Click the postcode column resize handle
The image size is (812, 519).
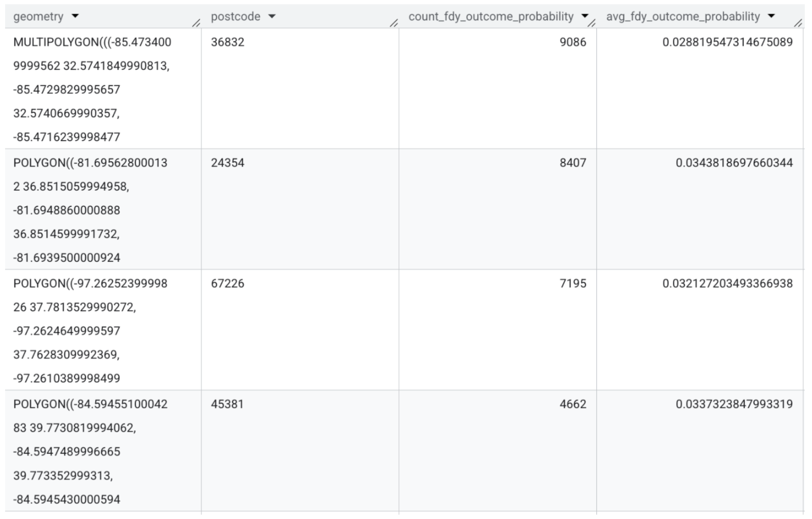pyautogui.click(x=394, y=23)
